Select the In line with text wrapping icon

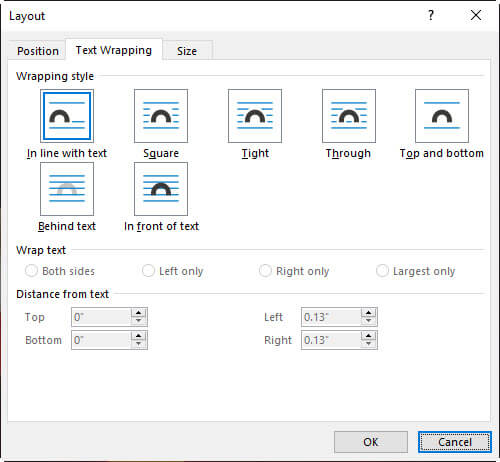click(67, 116)
